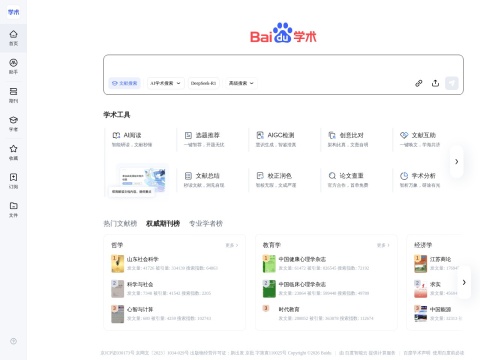Open the 首页 home icon in sidebar
The width and height of the screenshot is (480, 360).
13,38
